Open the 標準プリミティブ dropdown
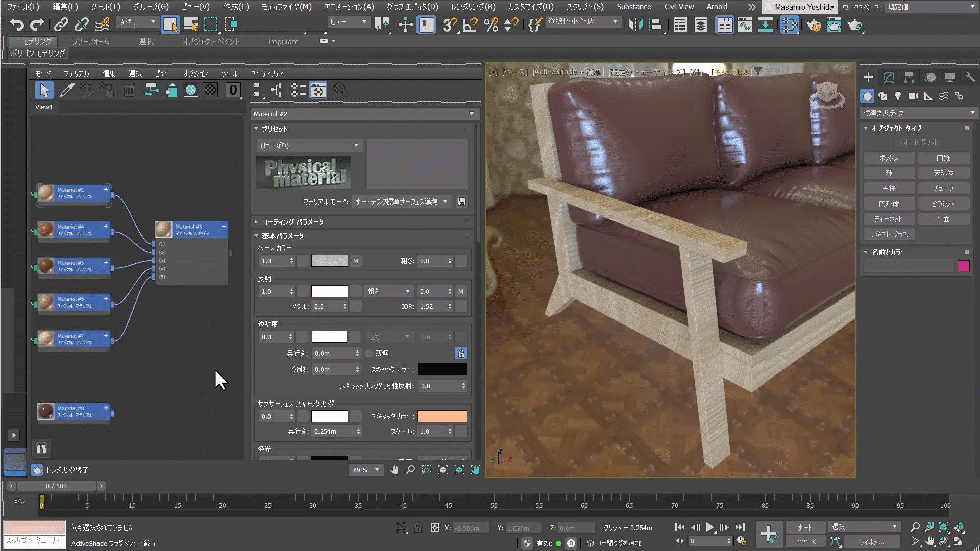Screen dimensions: 980x551 pyautogui.click(x=918, y=112)
